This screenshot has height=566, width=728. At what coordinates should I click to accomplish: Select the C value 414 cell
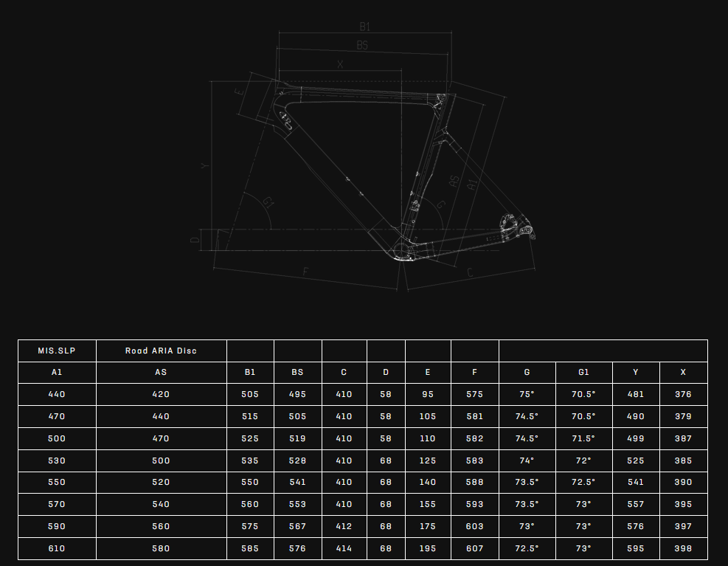[344, 548]
